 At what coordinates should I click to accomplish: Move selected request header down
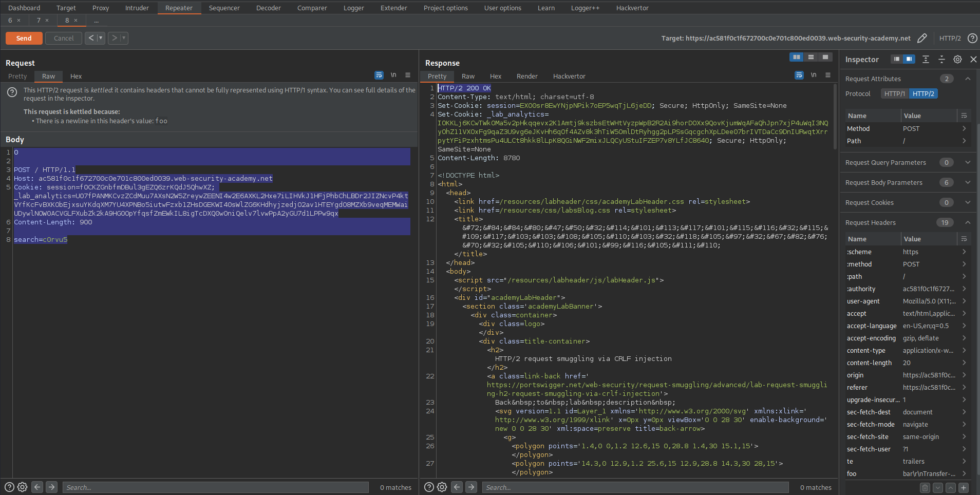[938, 487]
